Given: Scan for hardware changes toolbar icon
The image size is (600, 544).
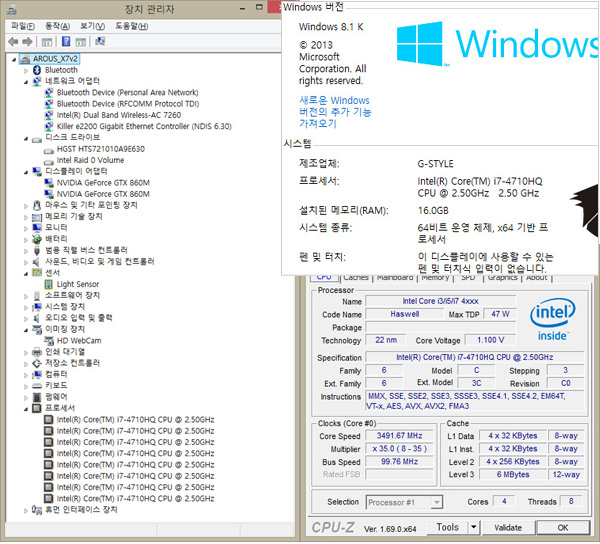Looking at the screenshot, I should (x=100, y=41).
